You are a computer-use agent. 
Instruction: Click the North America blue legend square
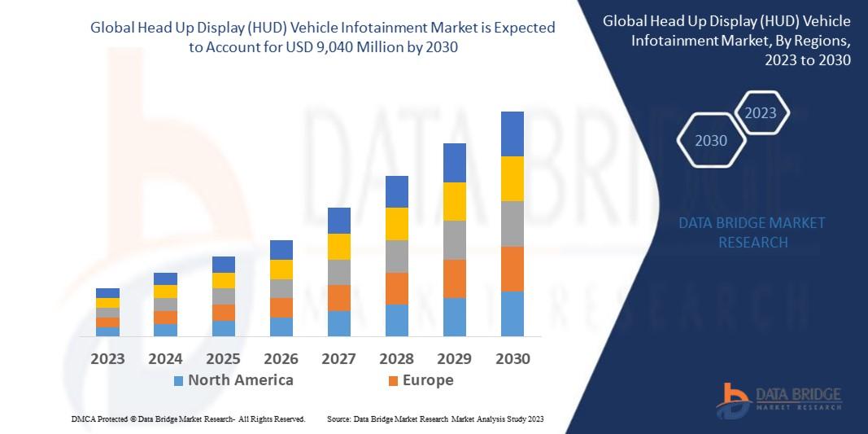[179, 380]
